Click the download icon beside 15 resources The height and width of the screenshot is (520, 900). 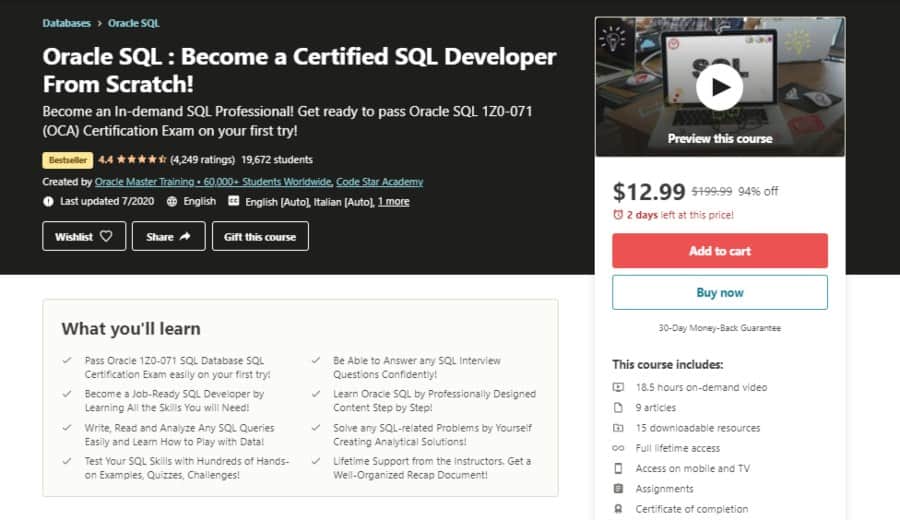click(618, 428)
